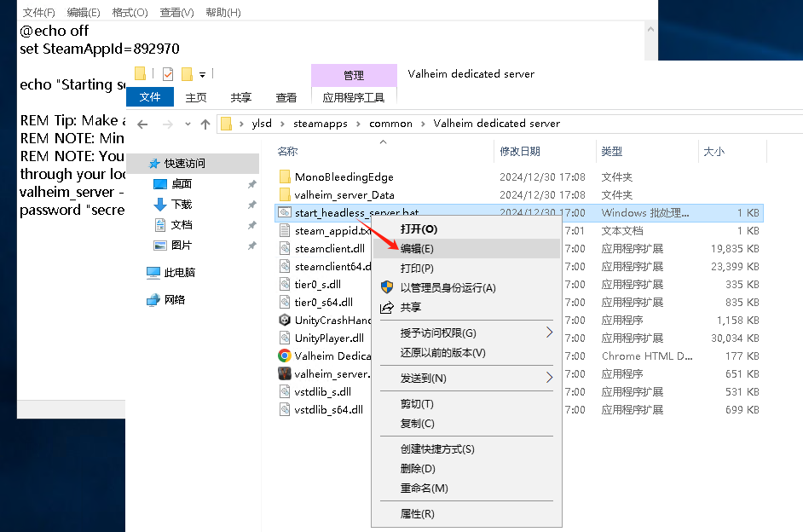
Task: Unpin 桌面 using its pin icon
Action: coord(252,184)
